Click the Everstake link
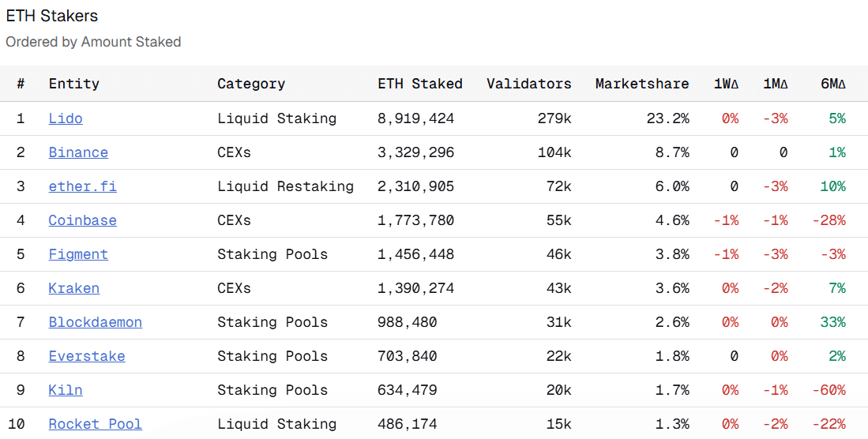Image resolution: width=868 pixels, height=439 pixels. (x=87, y=356)
